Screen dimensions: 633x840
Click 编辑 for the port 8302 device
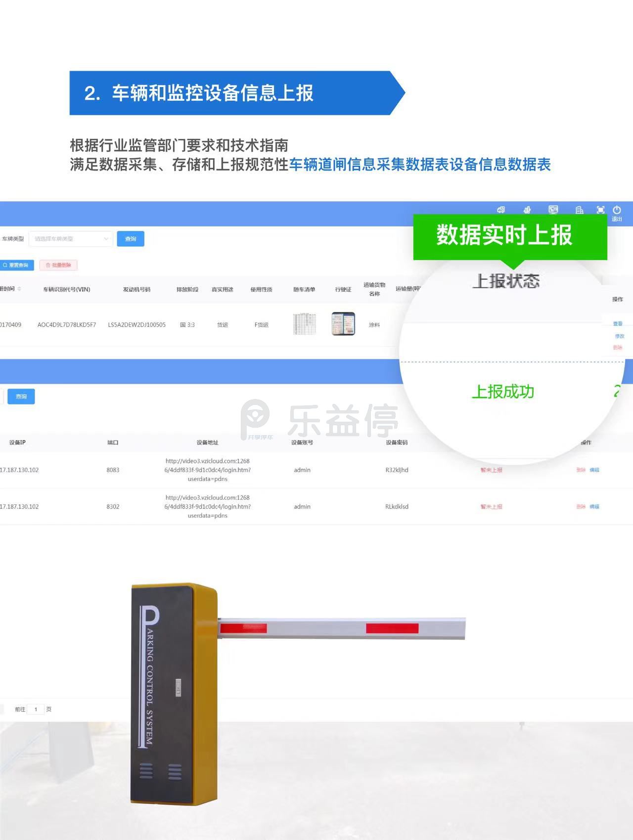coord(594,506)
